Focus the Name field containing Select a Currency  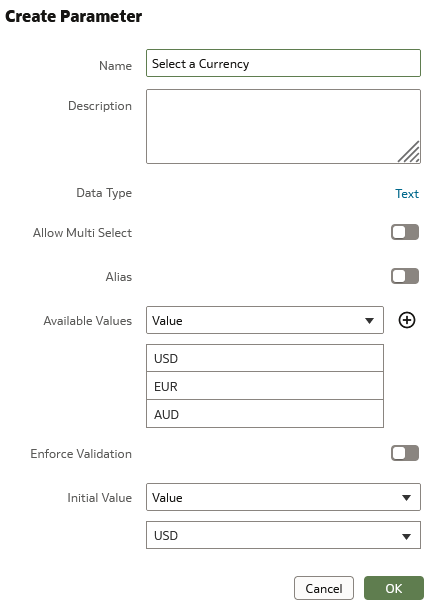[x=283, y=63]
